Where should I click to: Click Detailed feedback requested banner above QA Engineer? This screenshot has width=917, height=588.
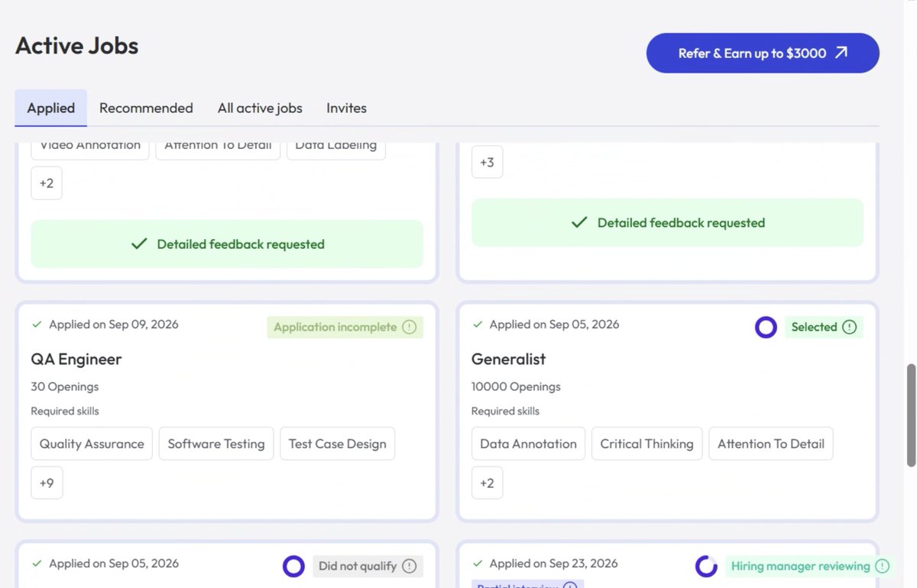[x=227, y=244]
